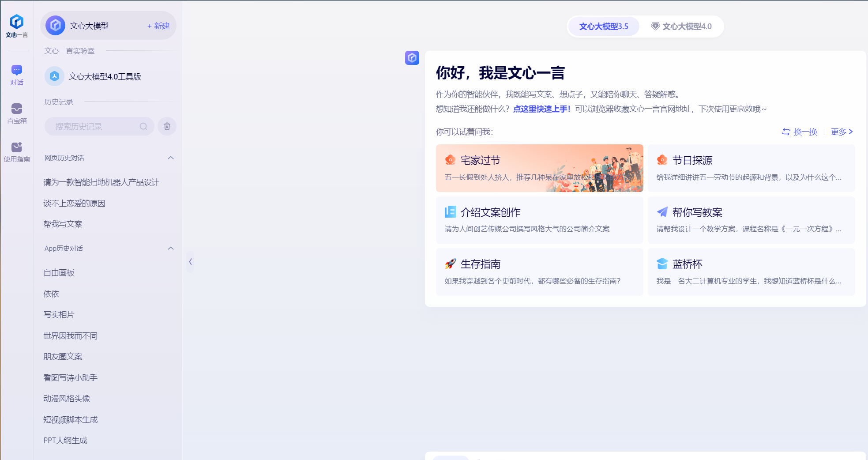Open 文心大模型4.0工具版 lab entry
This screenshot has height=460, width=868.
[x=108, y=76]
